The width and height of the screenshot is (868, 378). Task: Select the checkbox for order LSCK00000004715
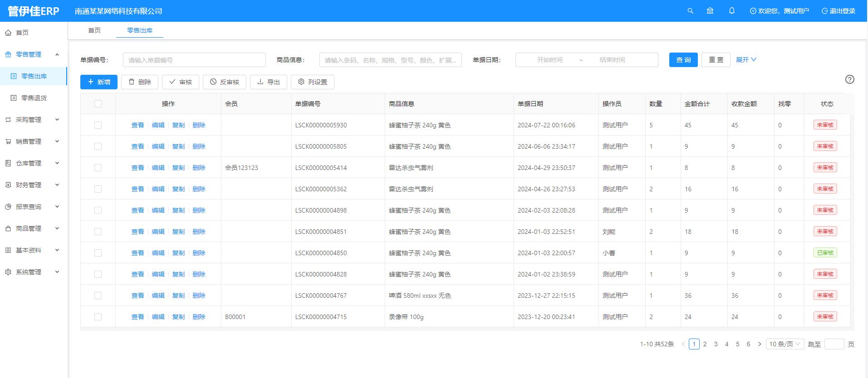[x=98, y=317]
